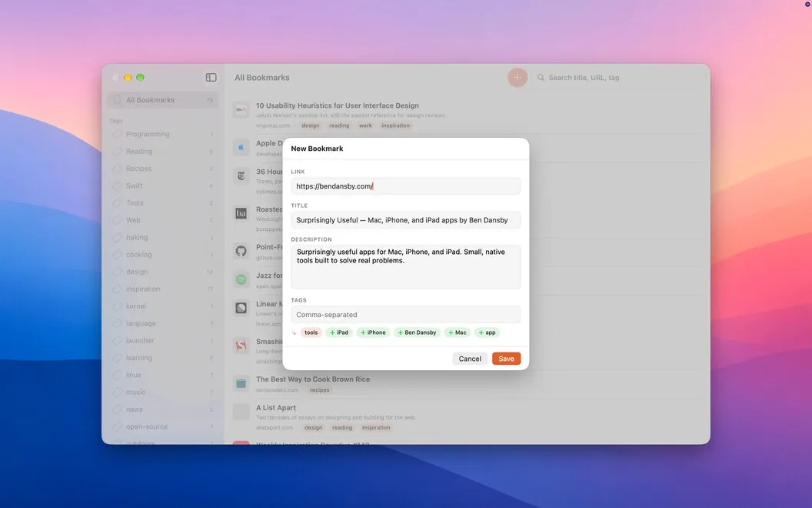Select All Bookmarks in sidebar
Image resolution: width=812 pixels, height=508 pixels.
pos(162,100)
